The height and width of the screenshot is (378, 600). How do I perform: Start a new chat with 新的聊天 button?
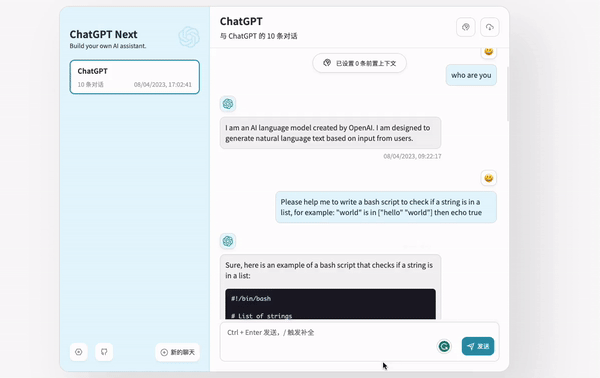(x=178, y=352)
